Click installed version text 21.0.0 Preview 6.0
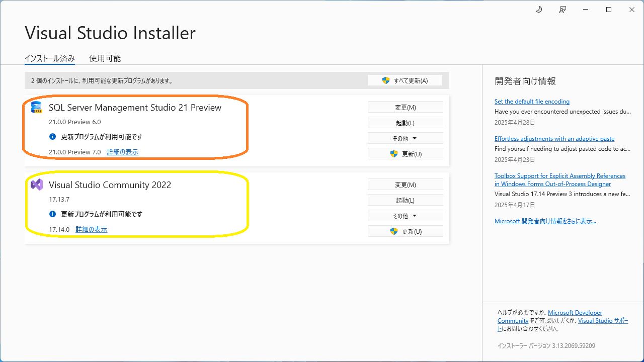The width and height of the screenshot is (644, 362). pyautogui.click(x=74, y=122)
